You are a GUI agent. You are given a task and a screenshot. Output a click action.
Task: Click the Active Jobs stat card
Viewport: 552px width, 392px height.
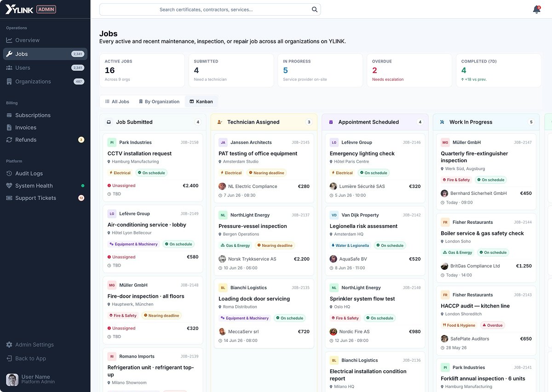[x=142, y=70]
